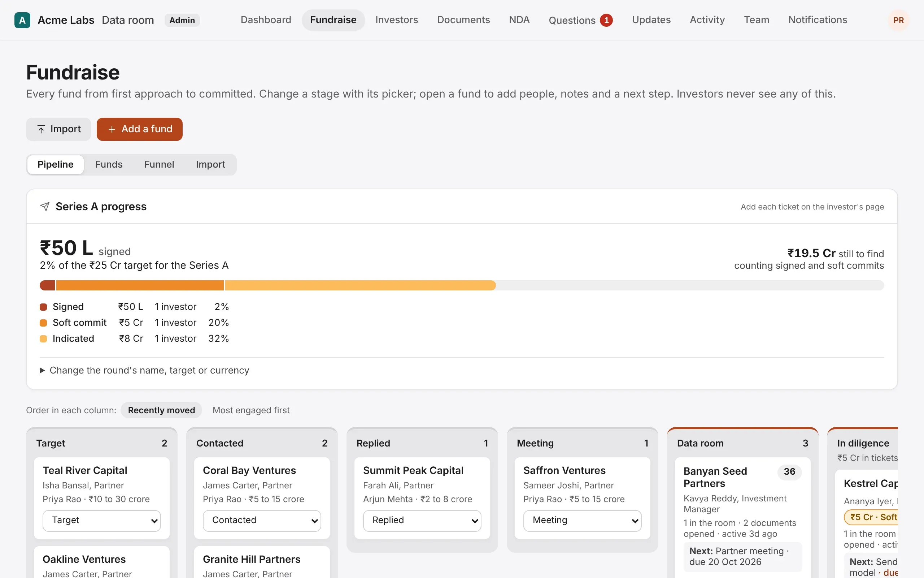Viewport: 924px width, 578px height.
Task: Click the Acme Labs logo icon
Action: click(x=22, y=20)
